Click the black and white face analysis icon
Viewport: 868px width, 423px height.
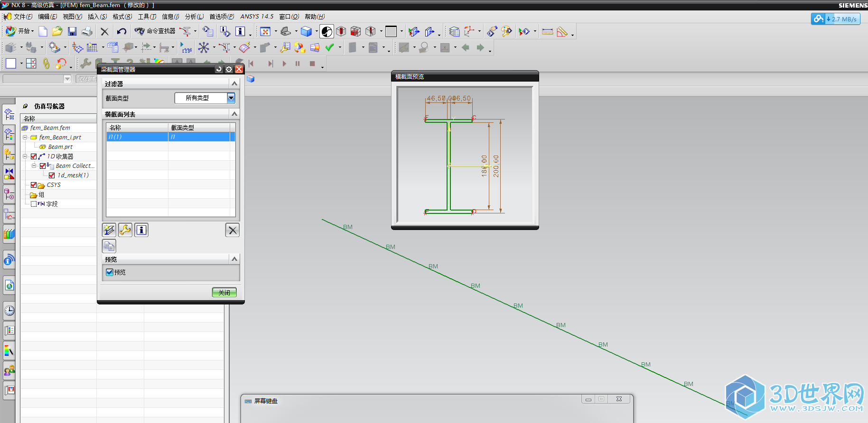coord(327,31)
